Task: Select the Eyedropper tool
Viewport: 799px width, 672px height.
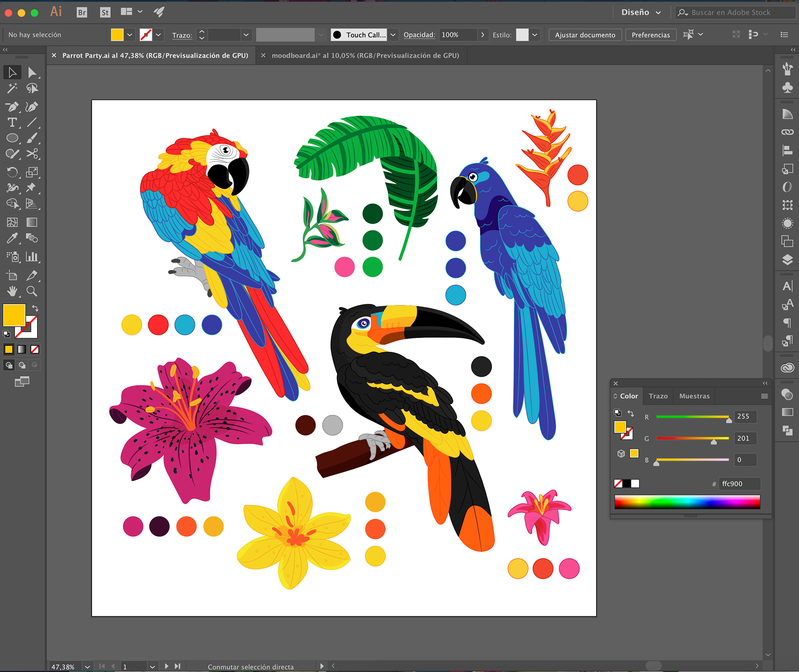Action: 12,238
